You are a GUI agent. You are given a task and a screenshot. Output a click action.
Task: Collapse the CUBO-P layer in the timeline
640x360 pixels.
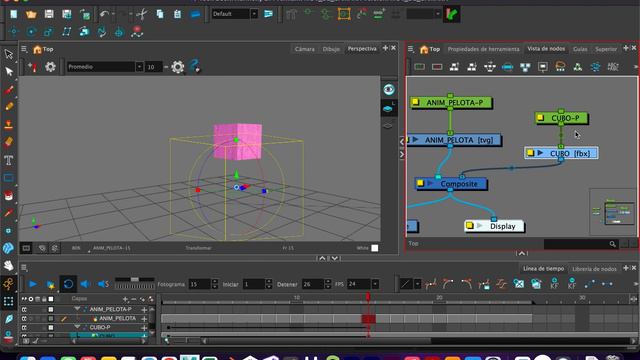tap(77, 327)
